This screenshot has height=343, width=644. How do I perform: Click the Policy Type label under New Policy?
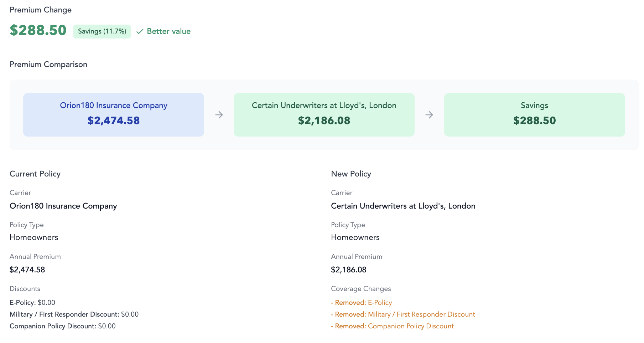click(348, 225)
